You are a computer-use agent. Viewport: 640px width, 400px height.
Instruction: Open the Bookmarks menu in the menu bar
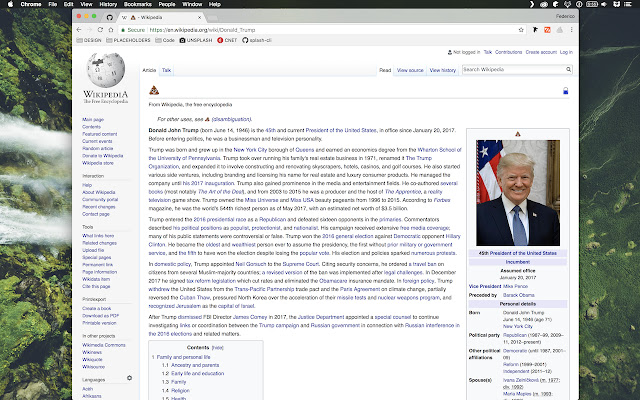pos(138,4)
